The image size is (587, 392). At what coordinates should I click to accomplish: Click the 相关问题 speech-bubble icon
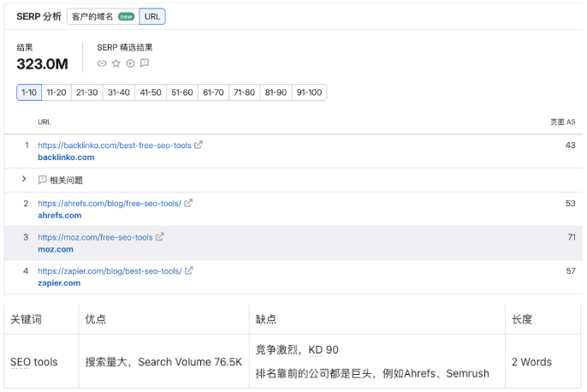42,180
